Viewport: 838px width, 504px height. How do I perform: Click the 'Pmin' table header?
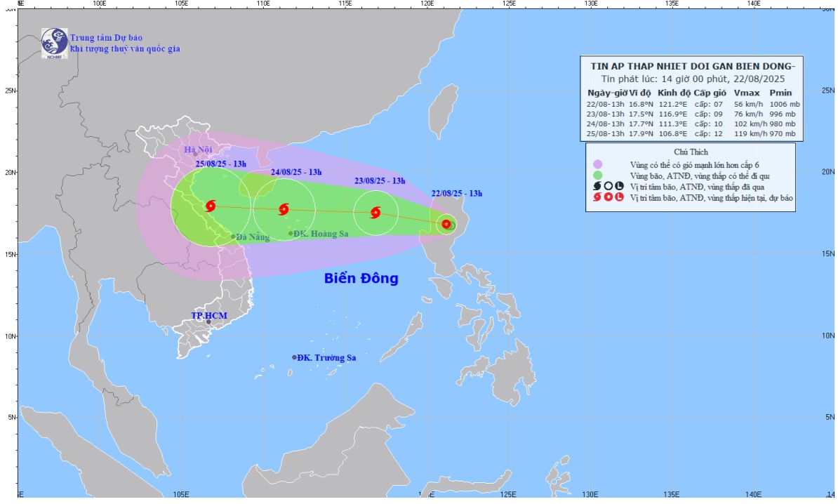[x=781, y=93]
